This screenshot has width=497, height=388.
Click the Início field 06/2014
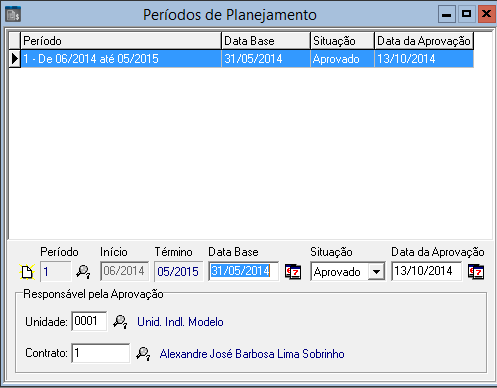[124, 271]
